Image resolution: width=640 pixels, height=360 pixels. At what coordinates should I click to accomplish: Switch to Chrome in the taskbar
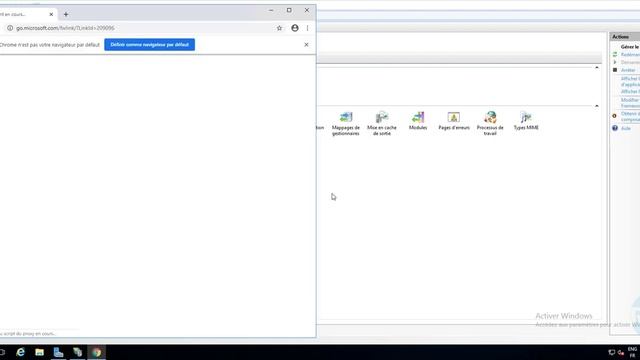coord(97,352)
